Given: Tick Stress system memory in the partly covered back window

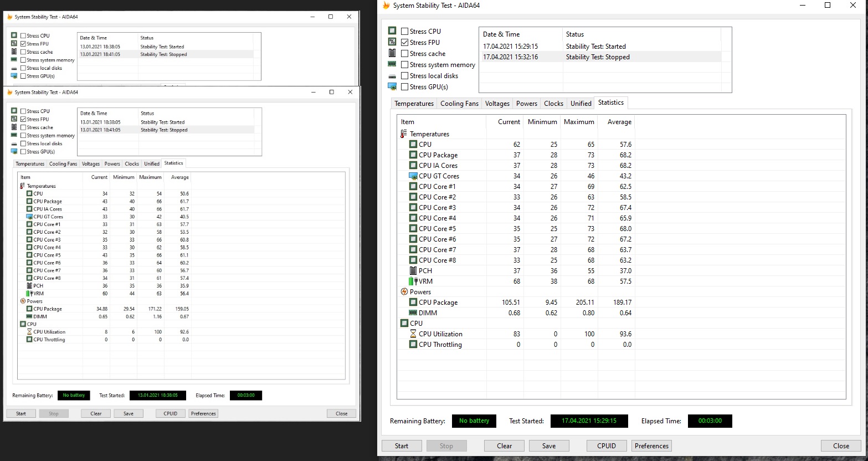Looking at the screenshot, I should point(23,60).
